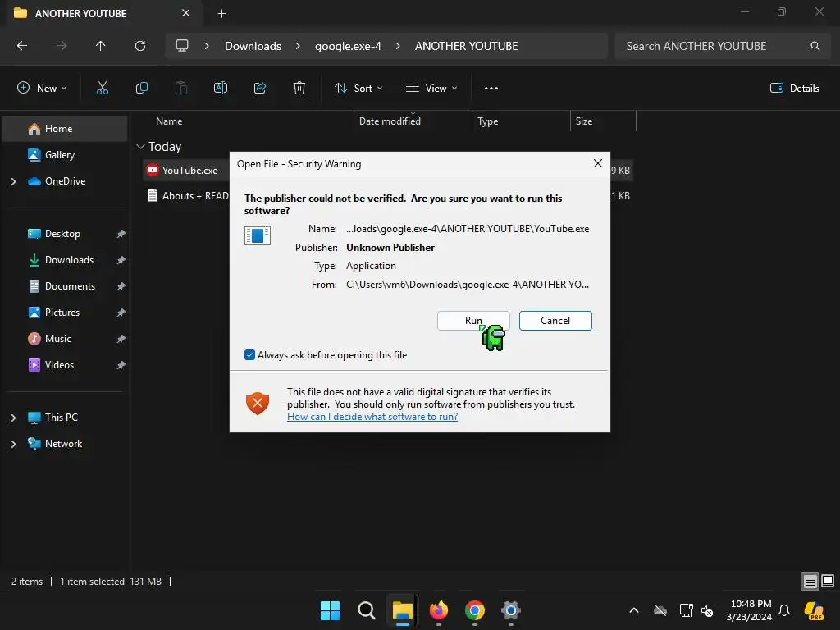This screenshot has width=840, height=630.
Task: Open the See more ellipsis menu
Action: [x=491, y=89]
